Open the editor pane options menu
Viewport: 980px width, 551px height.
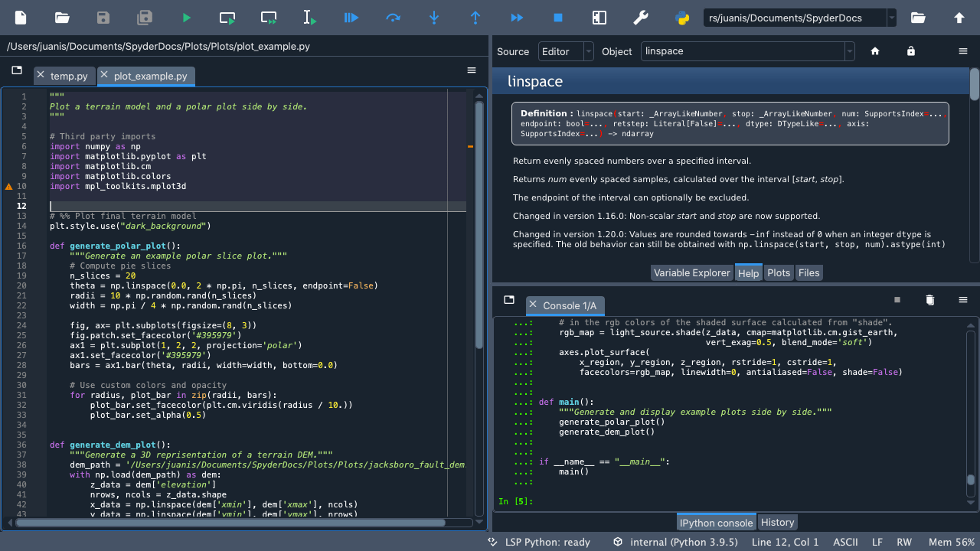point(472,70)
